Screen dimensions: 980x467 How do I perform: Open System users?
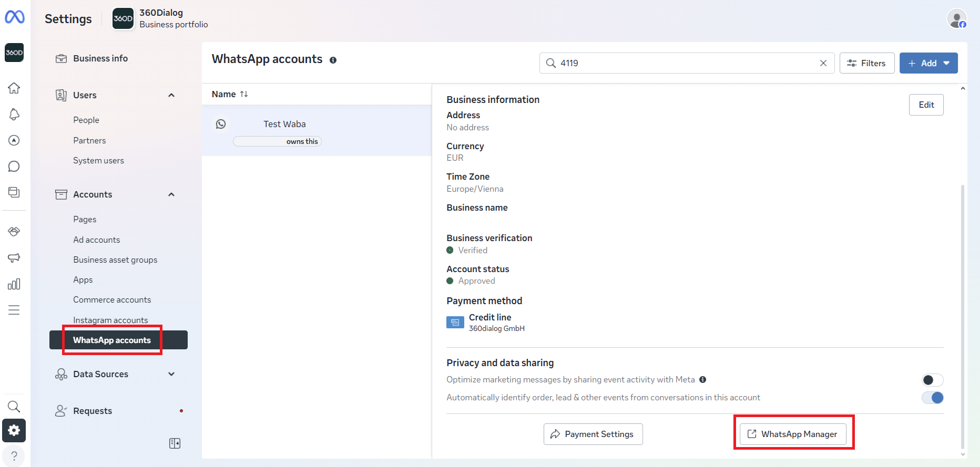coord(98,160)
